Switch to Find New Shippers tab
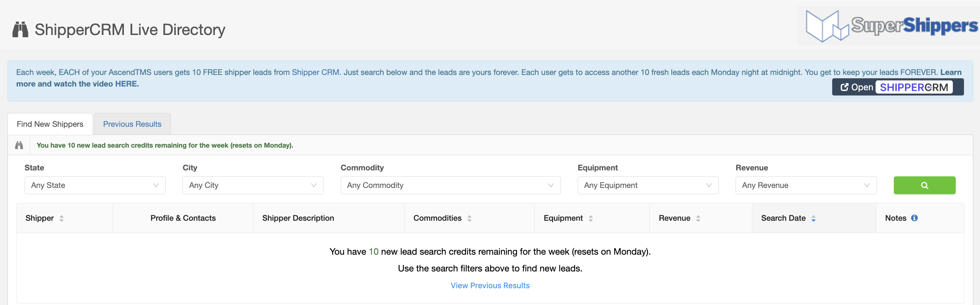980x305 pixels. click(x=50, y=124)
